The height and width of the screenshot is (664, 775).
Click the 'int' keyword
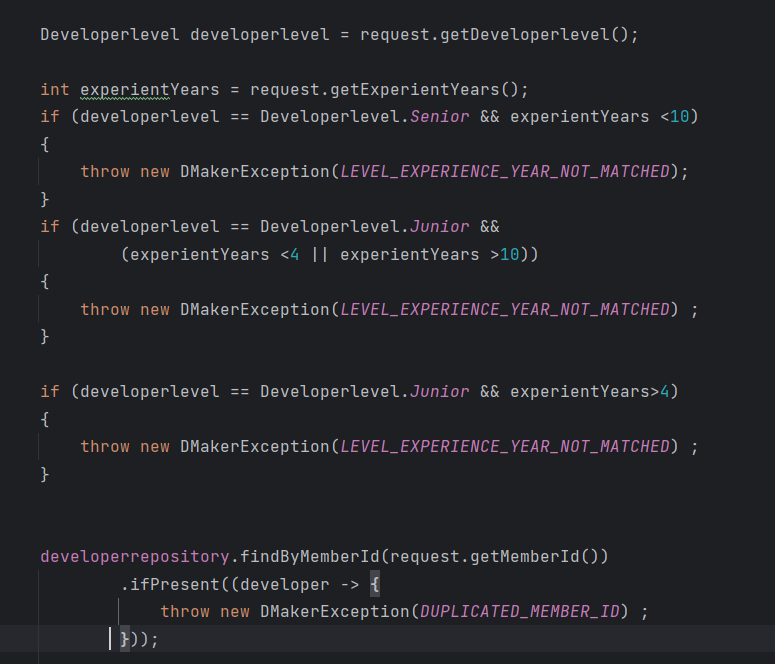click(x=55, y=89)
